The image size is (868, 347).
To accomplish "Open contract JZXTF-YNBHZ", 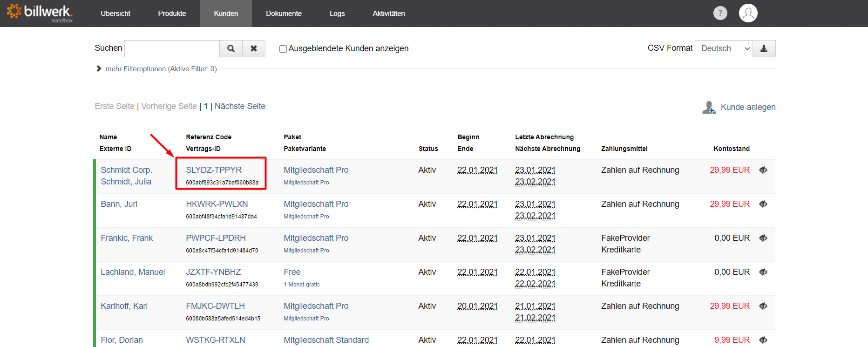I will (x=213, y=272).
